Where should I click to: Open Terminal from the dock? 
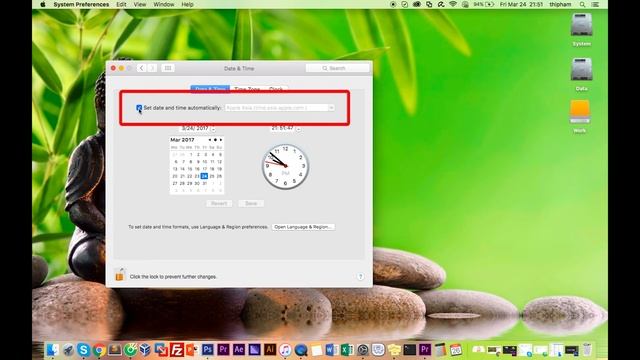click(409, 350)
